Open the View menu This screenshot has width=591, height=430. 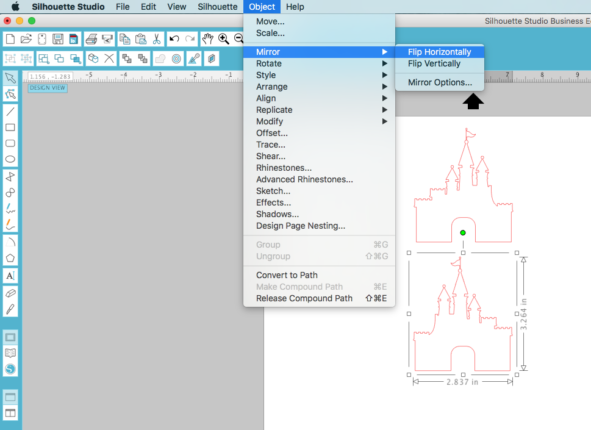coord(176,7)
